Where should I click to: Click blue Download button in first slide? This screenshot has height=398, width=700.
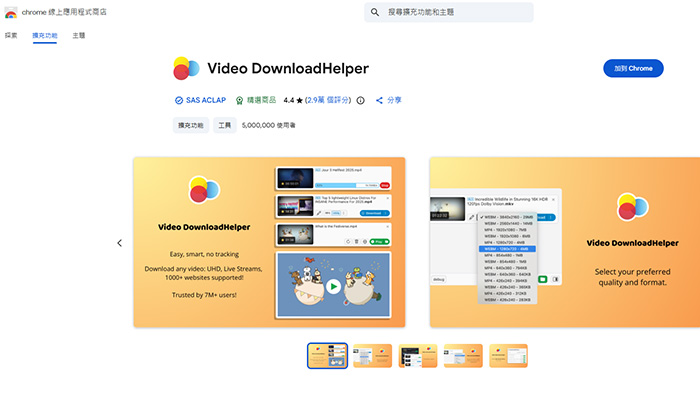[375, 213]
